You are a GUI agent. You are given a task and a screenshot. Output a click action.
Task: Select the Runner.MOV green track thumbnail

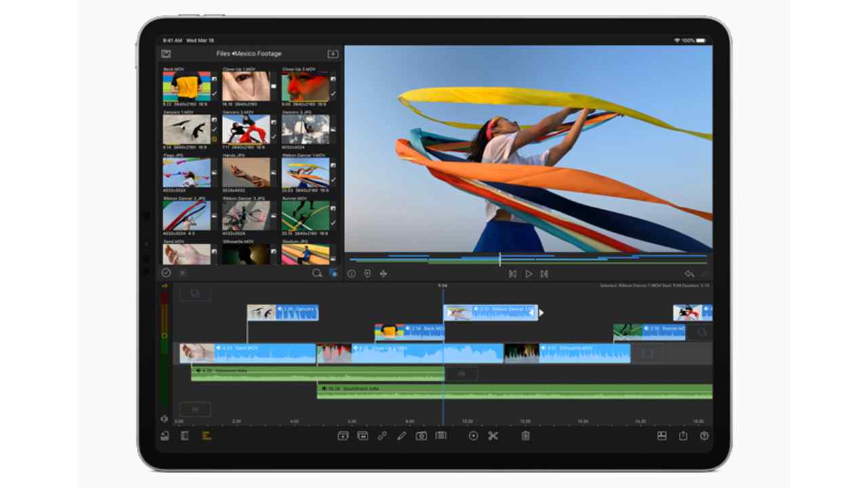pyautogui.click(x=305, y=216)
